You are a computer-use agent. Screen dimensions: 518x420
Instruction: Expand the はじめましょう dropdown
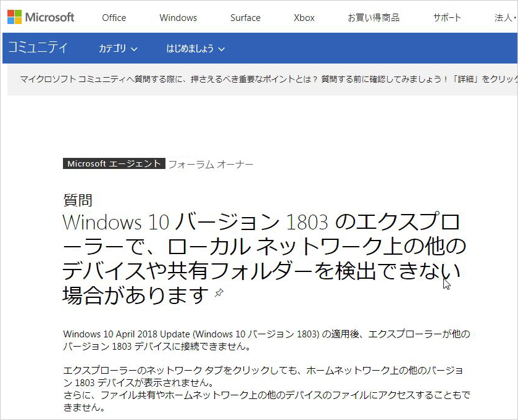[x=195, y=49]
